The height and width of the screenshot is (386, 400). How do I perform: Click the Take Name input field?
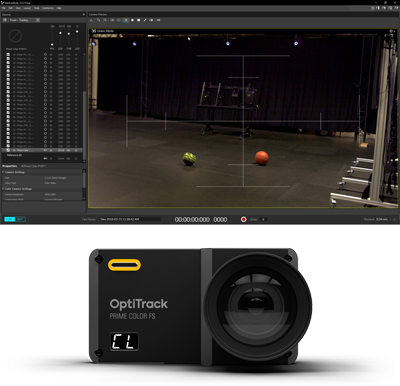coord(130,219)
